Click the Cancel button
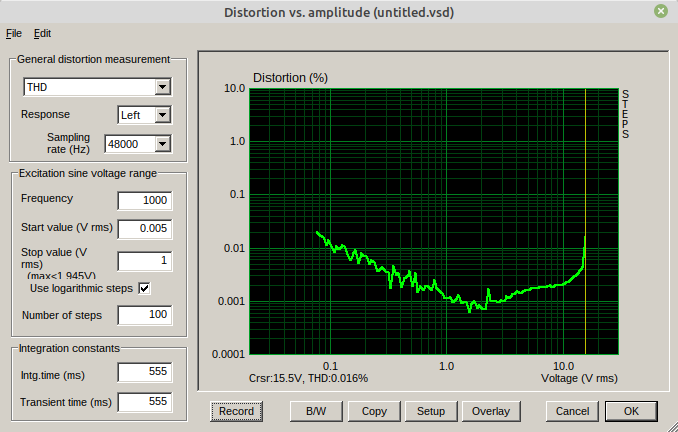678x432 pixels. coord(572,411)
